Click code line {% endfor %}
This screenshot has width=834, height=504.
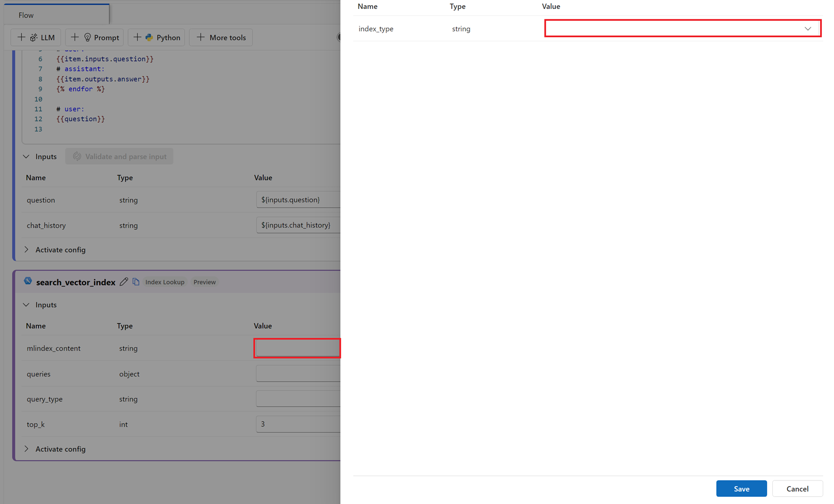click(81, 89)
